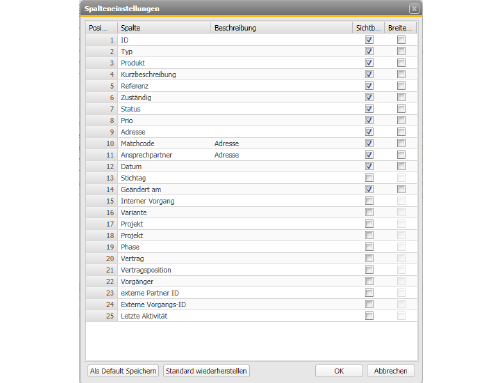Uncheck visibility for Zuständig row
Screen dimensions: 502x383
[369, 97]
